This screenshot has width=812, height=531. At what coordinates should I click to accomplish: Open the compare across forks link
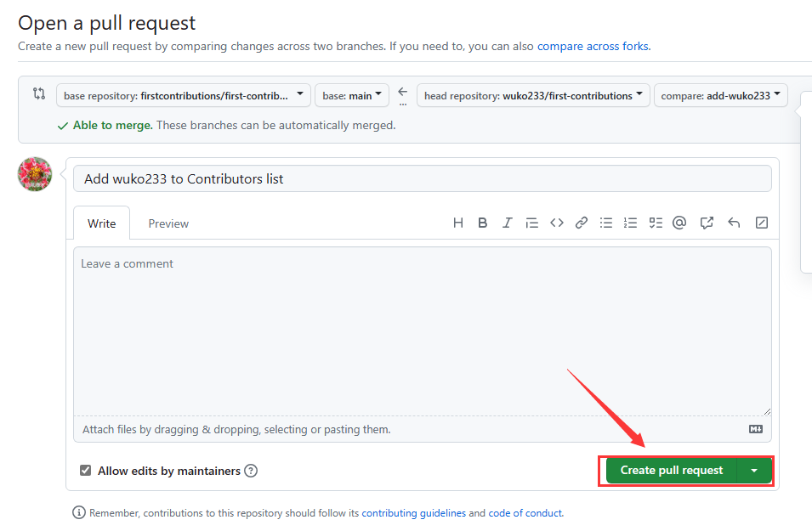593,46
